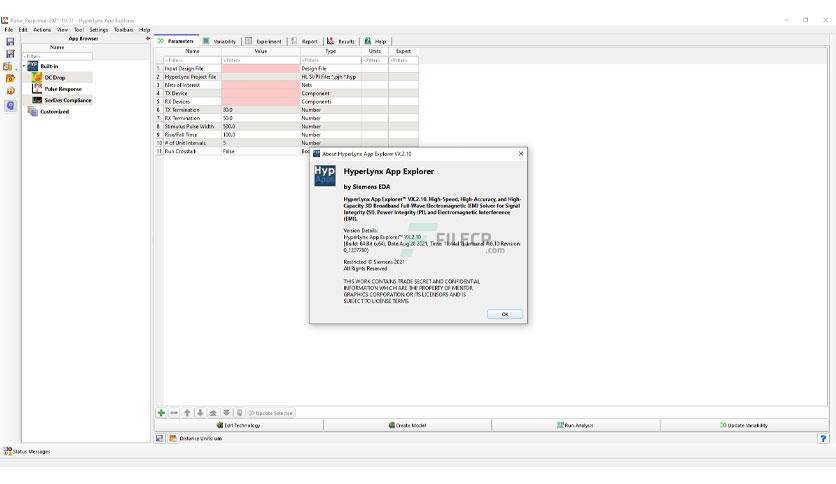The width and height of the screenshot is (836, 484).
Task: Click the icon left of Update Selected
Action: [239, 413]
